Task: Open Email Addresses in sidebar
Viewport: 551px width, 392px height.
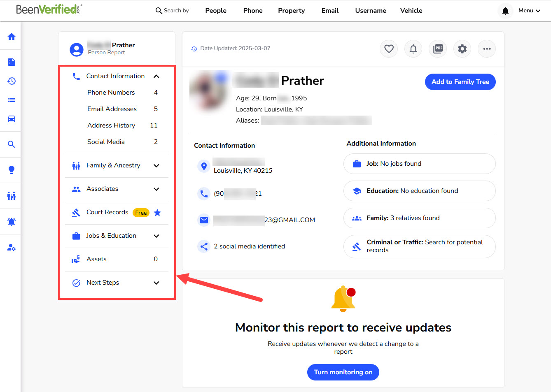Action: coord(122,109)
